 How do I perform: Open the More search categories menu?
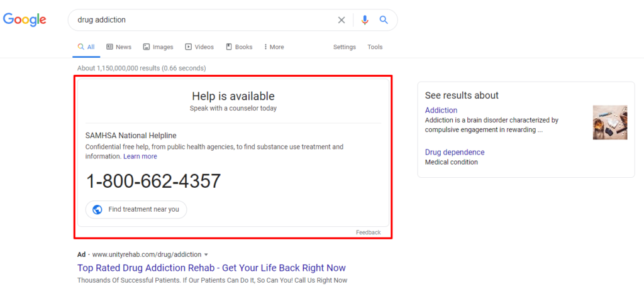(x=274, y=47)
